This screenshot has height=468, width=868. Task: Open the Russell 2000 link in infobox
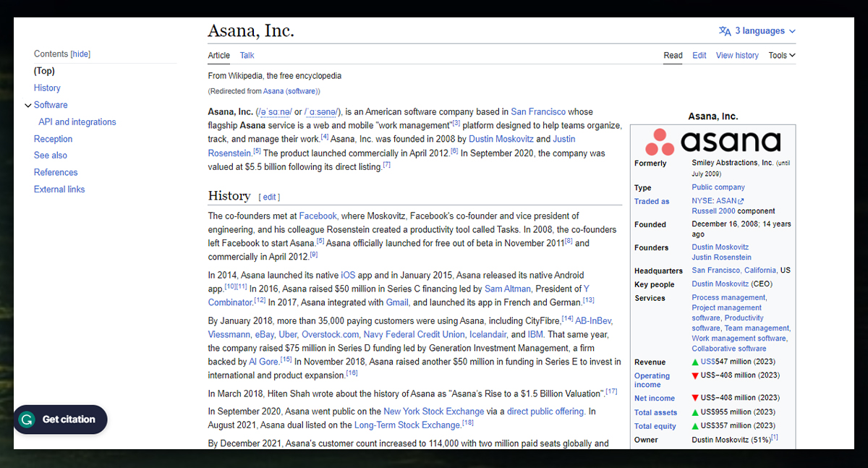point(713,211)
